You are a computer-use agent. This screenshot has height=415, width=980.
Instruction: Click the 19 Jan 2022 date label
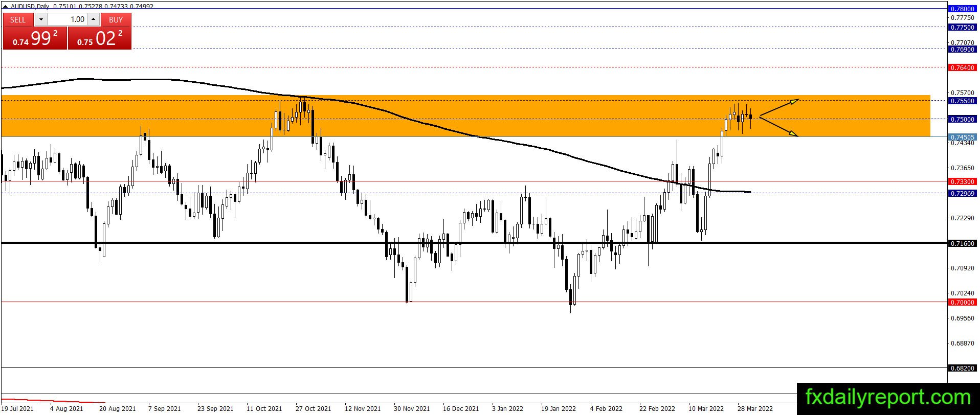(x=559, y=408)
